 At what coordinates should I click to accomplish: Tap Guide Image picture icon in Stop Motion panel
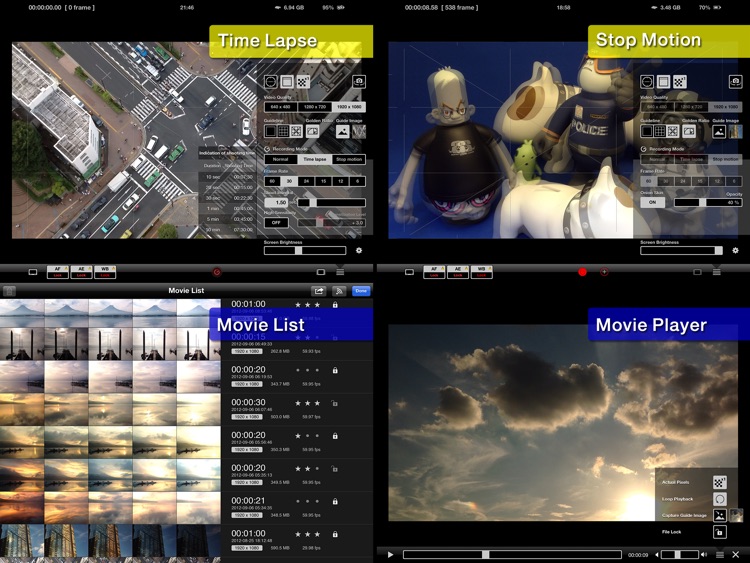click(x=719, y=131)
